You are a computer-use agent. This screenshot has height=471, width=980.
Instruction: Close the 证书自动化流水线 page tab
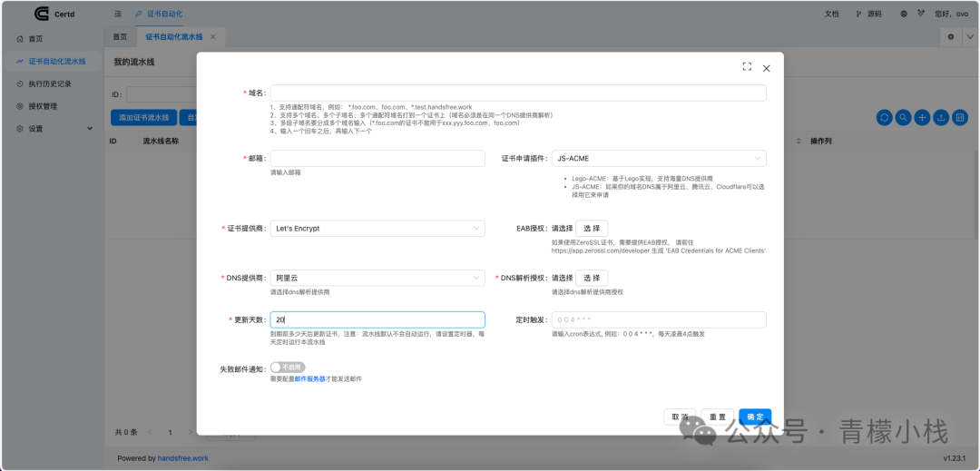click(213, 37)
